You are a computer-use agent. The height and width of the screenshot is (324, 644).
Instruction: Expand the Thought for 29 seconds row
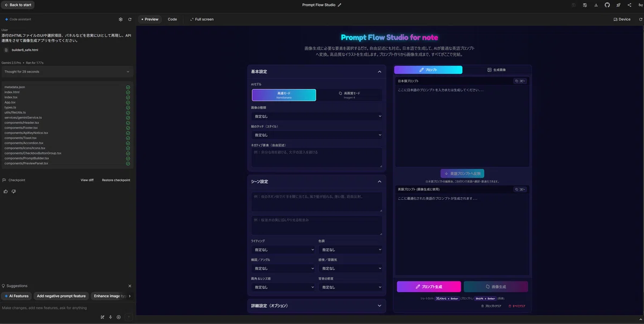pyautogui.click(x=67, y=71)
